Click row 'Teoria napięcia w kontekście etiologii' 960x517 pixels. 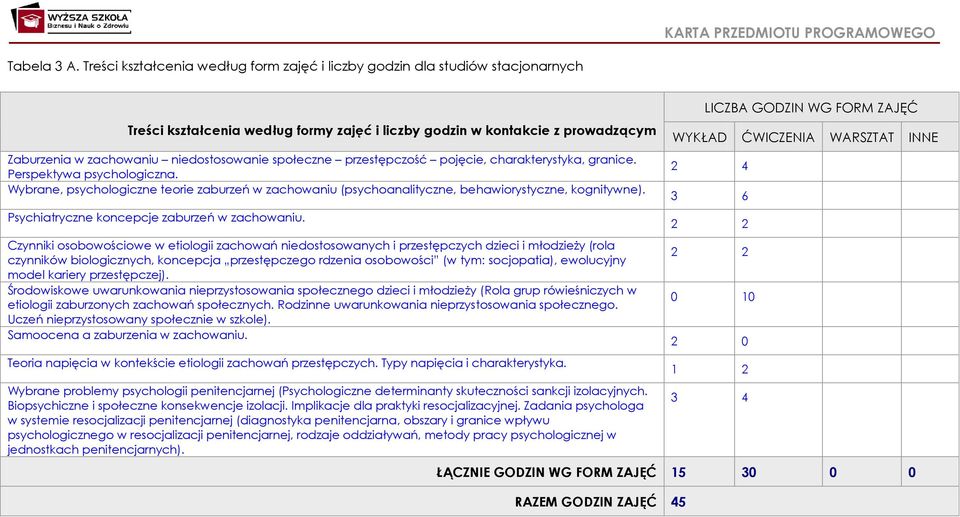(479, 369)
